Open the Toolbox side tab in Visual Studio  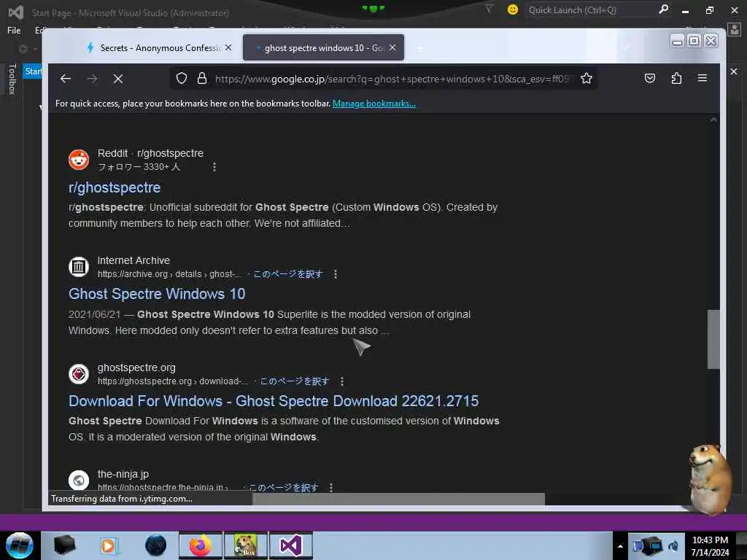pyautogui.click(x=12, y=79)
